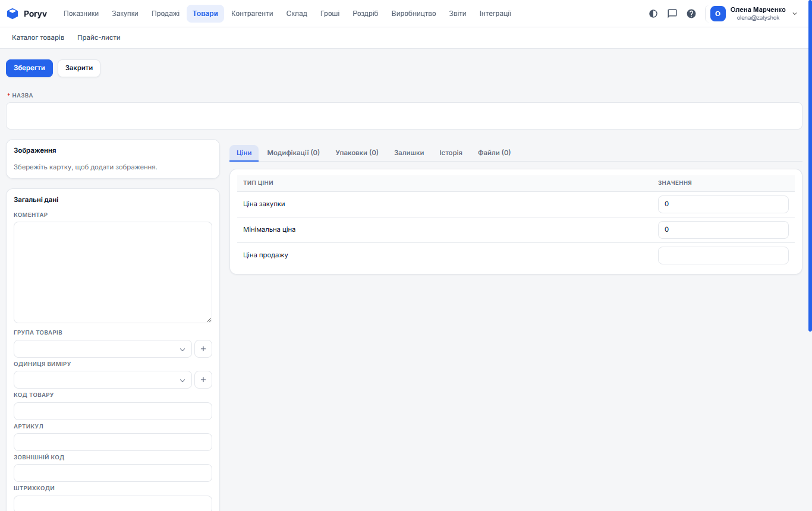Open the Виробництво menu

(x=414, y=14)
